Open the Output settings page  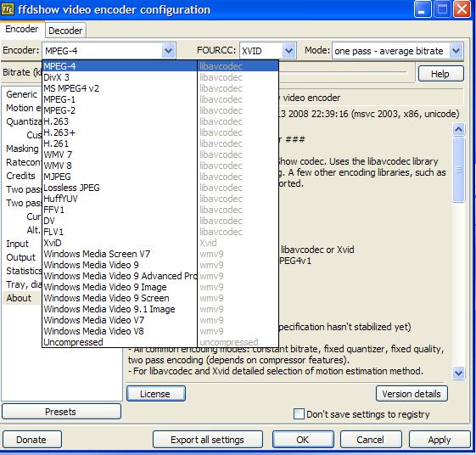pyautogui.click(x=21, y=257)
